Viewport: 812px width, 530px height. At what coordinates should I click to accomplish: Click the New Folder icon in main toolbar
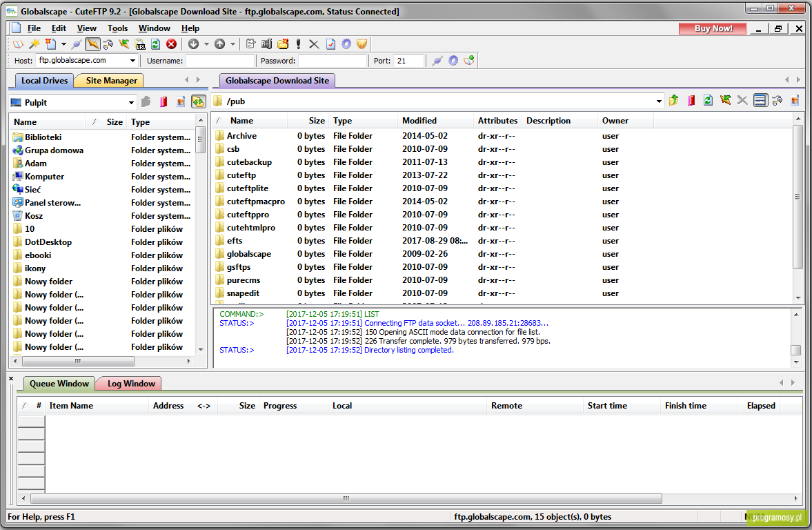pyautogui.click(x=283, y=44)
